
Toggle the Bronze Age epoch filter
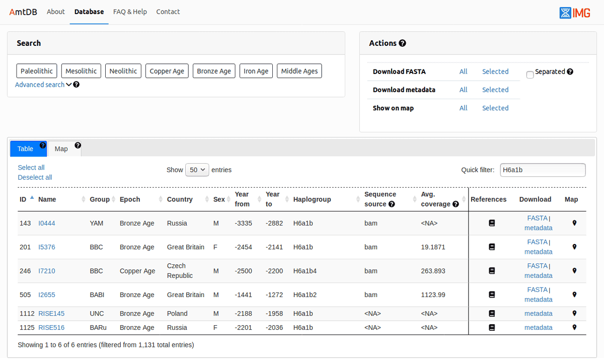(214, 71)
